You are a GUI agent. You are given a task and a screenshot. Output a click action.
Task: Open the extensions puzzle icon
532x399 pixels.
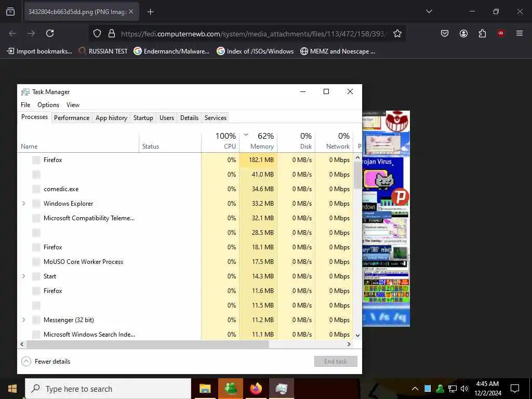[x=482, y=33]
